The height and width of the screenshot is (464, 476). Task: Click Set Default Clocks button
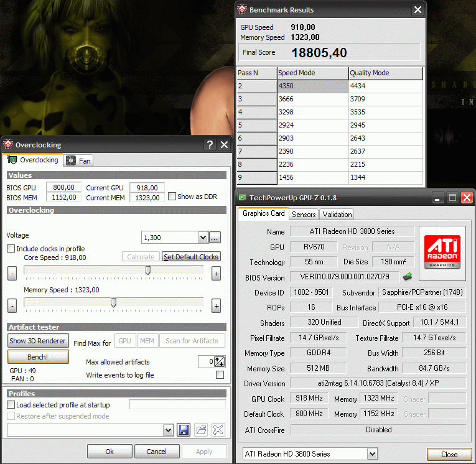(x=191, y=257)
